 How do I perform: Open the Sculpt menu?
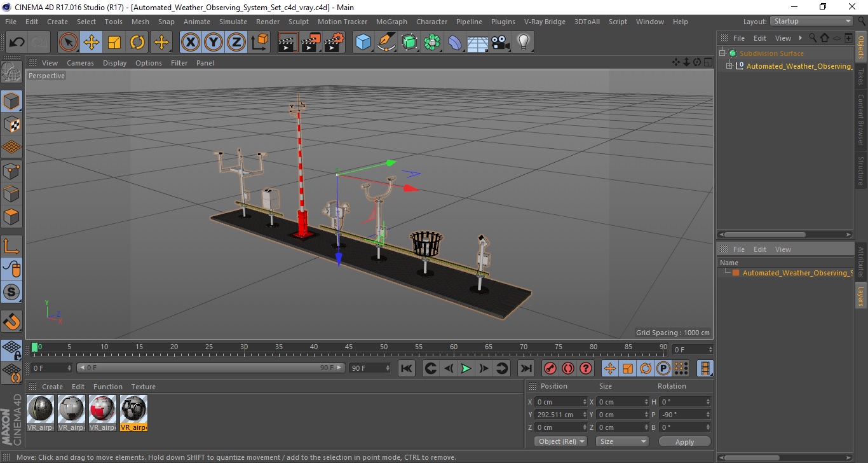pos(299,22)
